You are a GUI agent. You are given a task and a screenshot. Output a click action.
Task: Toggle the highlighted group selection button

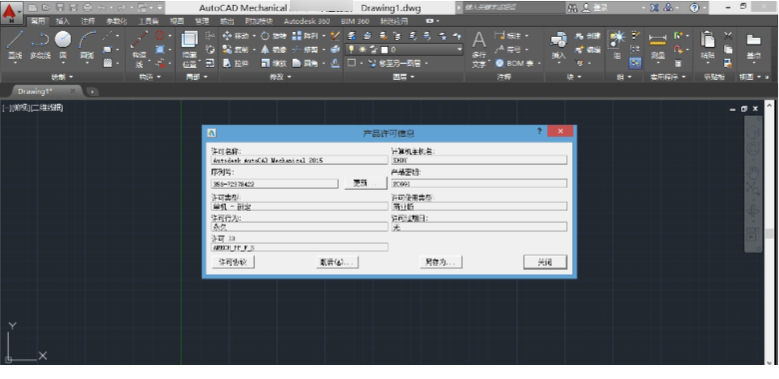click(635, 63)
